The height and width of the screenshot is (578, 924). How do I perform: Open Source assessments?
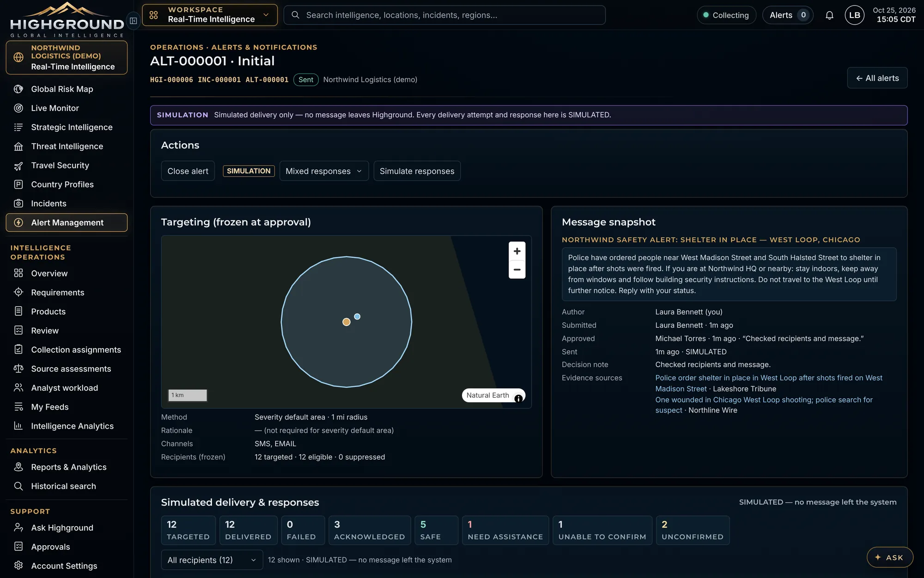(67, 369)
